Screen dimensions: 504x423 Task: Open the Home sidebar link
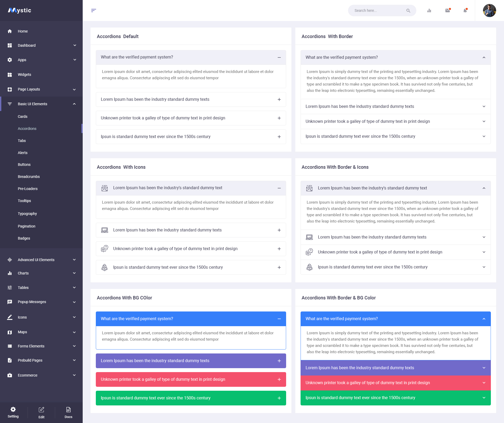pyautogui.click(x=23, y=31)
